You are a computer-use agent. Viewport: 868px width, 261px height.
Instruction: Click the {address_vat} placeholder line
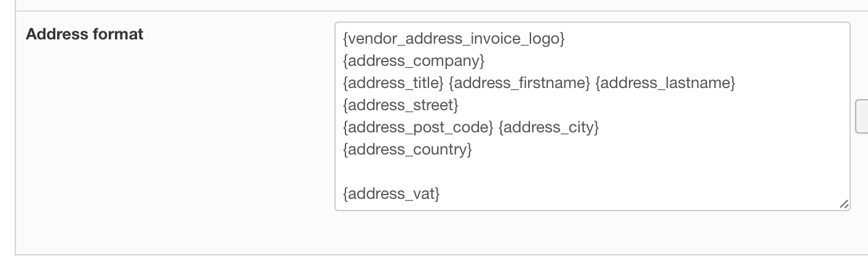(x=392, y=194)
